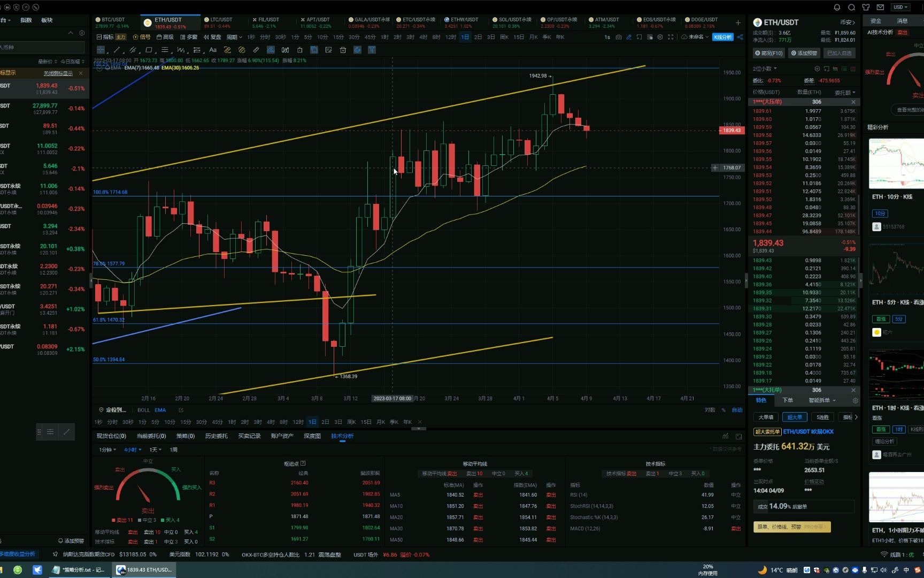Toggle the 5连胜 filter
The height and width of the screenshot is (578, 924).
click(823, 417)
